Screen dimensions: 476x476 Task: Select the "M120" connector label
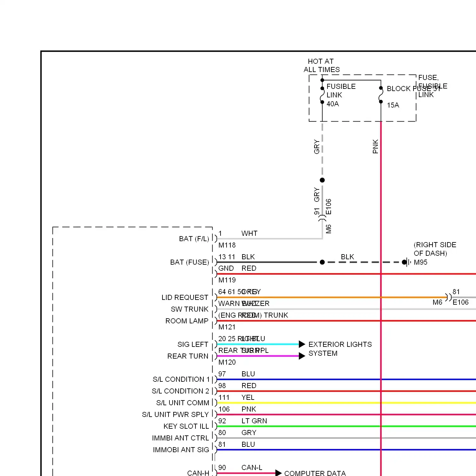(227, 362)
